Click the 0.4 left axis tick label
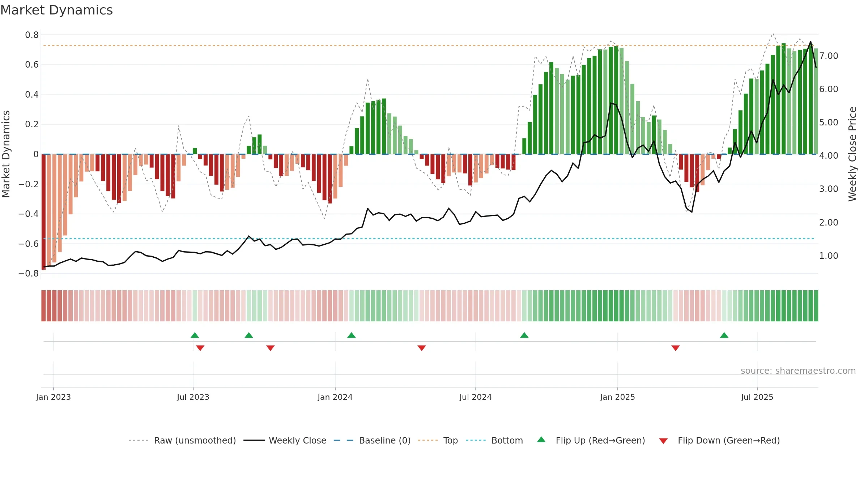This screenshot has height=488, width=868. (x=32, y=95)
